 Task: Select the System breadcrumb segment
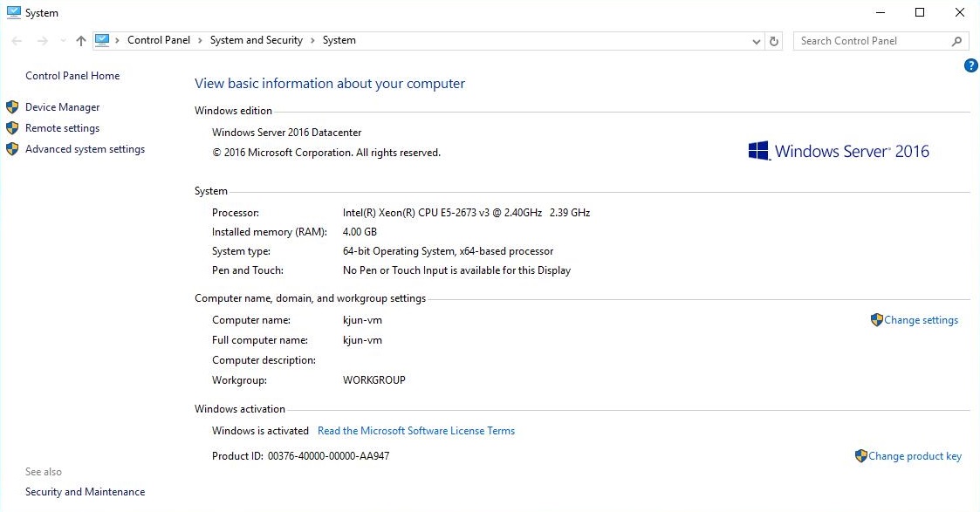[339, 40]
